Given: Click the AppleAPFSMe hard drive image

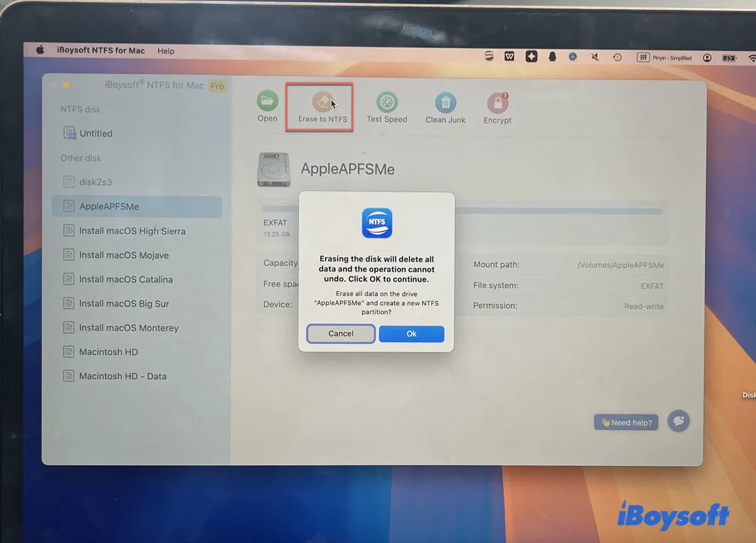Looking at the screenshot, I should 273,169.
